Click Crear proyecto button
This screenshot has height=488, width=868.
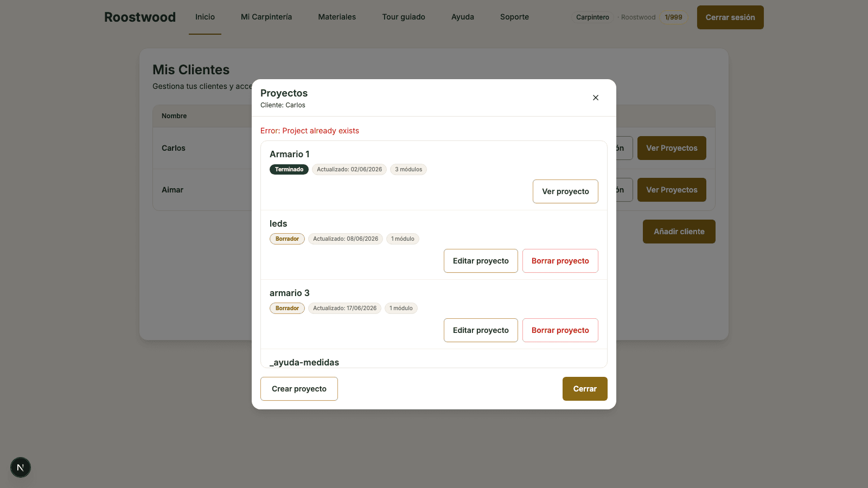(x=299, y=389)
